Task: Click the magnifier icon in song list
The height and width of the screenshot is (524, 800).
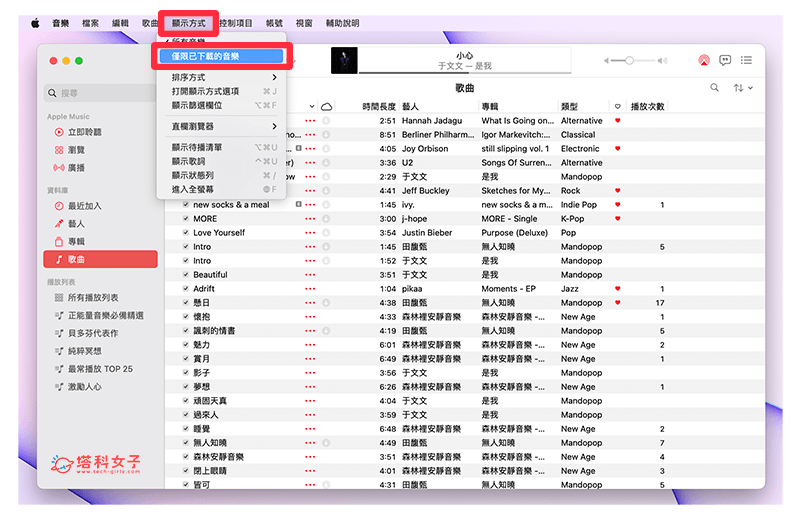Action: tap(714, 88)
